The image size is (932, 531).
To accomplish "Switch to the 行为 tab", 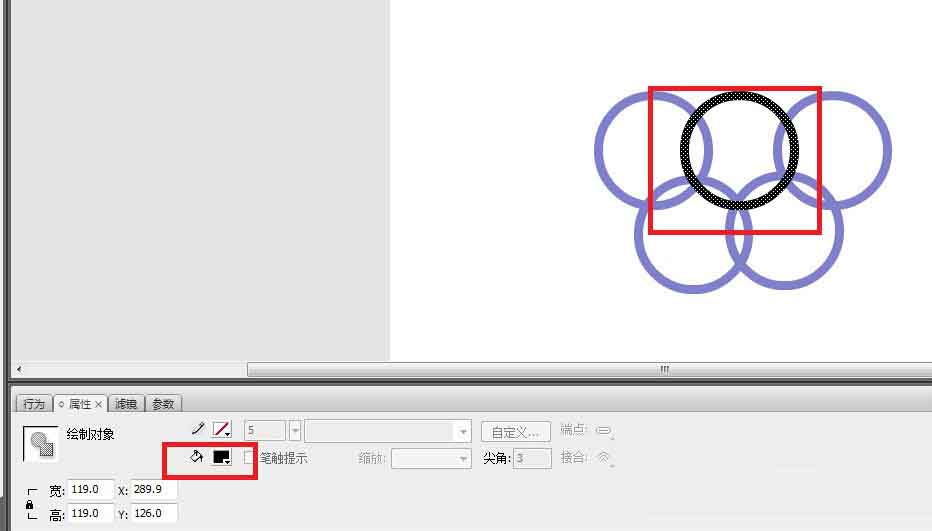I will [34, 404].
